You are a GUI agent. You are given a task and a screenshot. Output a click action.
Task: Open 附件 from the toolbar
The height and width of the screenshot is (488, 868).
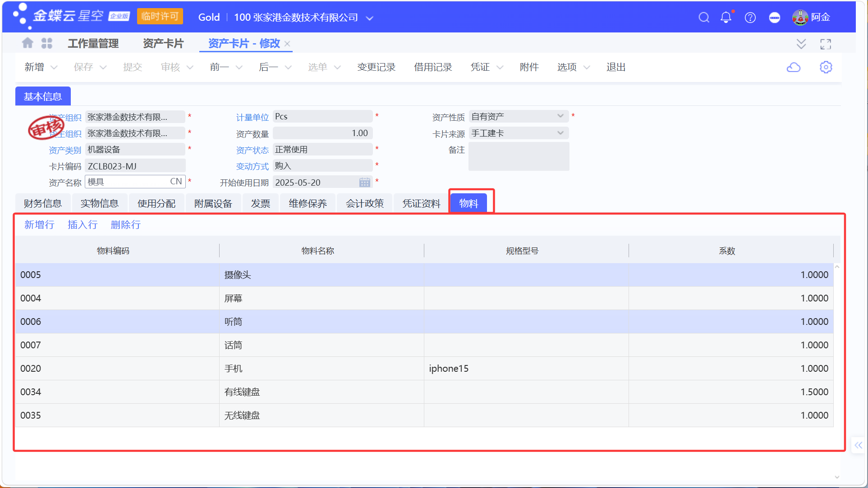529,67
